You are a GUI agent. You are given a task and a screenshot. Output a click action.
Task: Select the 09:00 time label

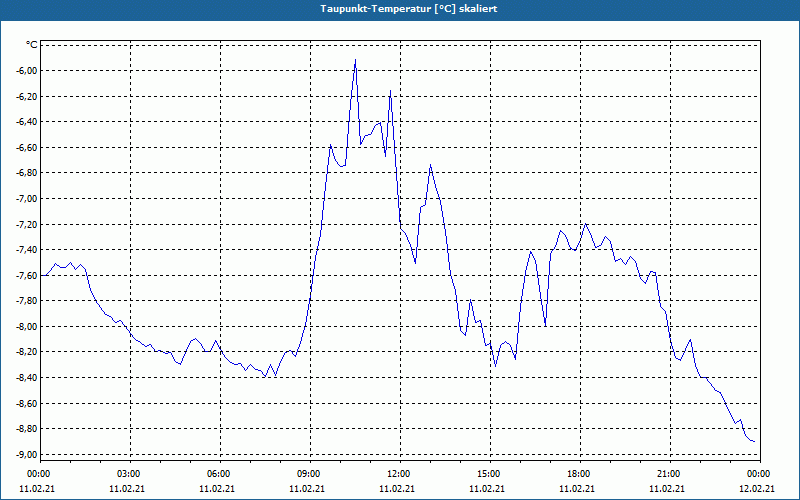click(x=310, y=474)
